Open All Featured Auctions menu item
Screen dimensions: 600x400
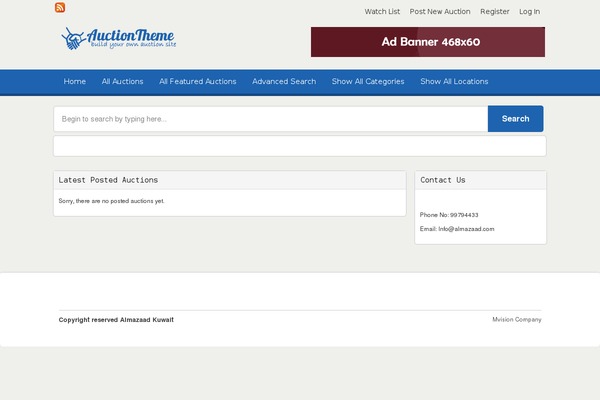click(x=198, y=81)
